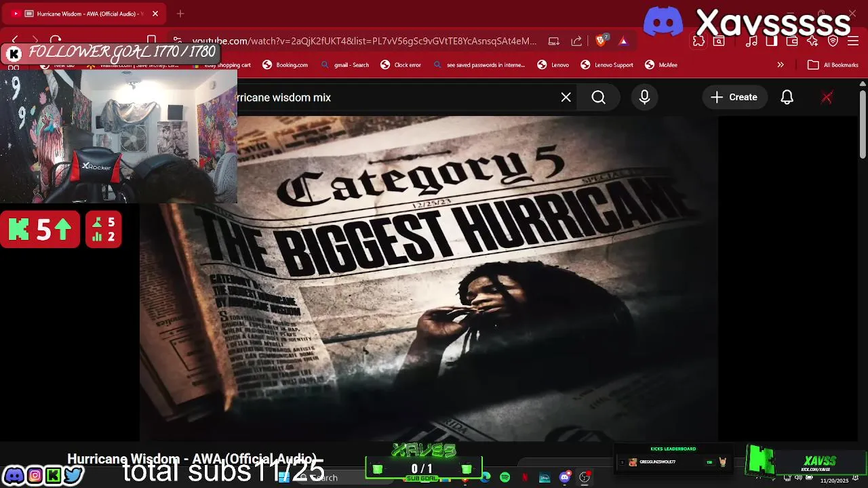The height and width of the screenshot is (488, 868).
Task: Open Disney+ from the taskbar
Action: [x=545, y=478]
